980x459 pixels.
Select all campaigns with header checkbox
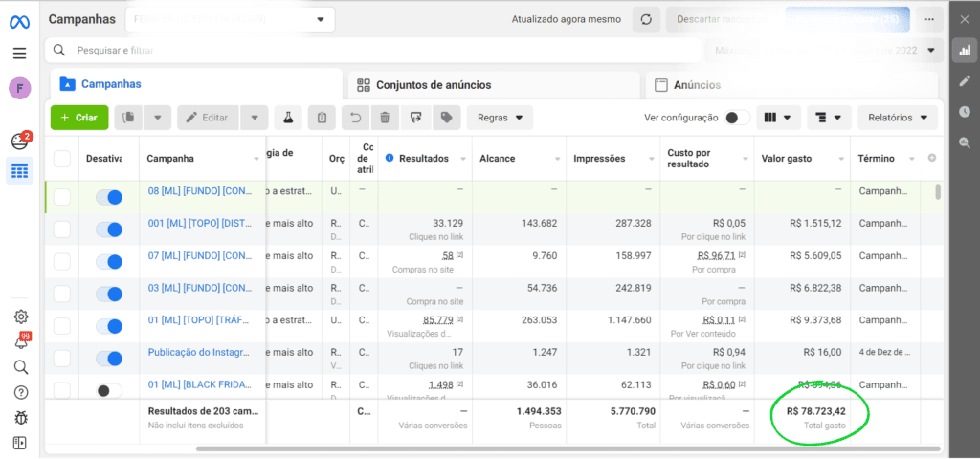coord(62,158)
